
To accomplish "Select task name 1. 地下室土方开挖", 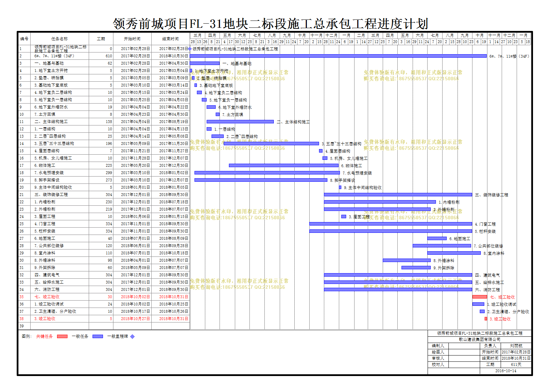I will [x=51, y=71].
